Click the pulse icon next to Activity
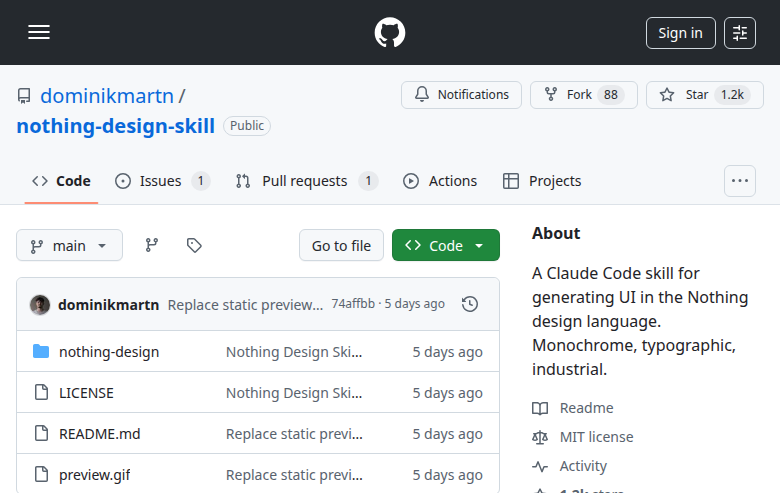780x493 pixels. [540, 466]
